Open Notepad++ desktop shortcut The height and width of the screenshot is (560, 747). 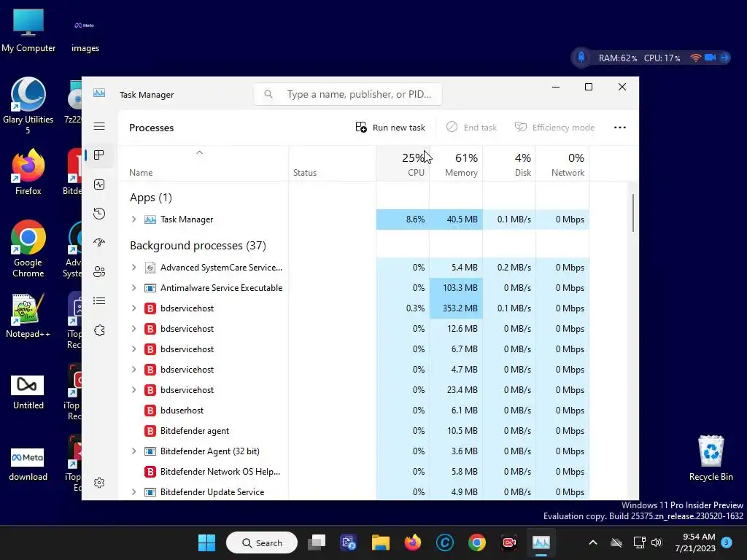coord(28,315)
